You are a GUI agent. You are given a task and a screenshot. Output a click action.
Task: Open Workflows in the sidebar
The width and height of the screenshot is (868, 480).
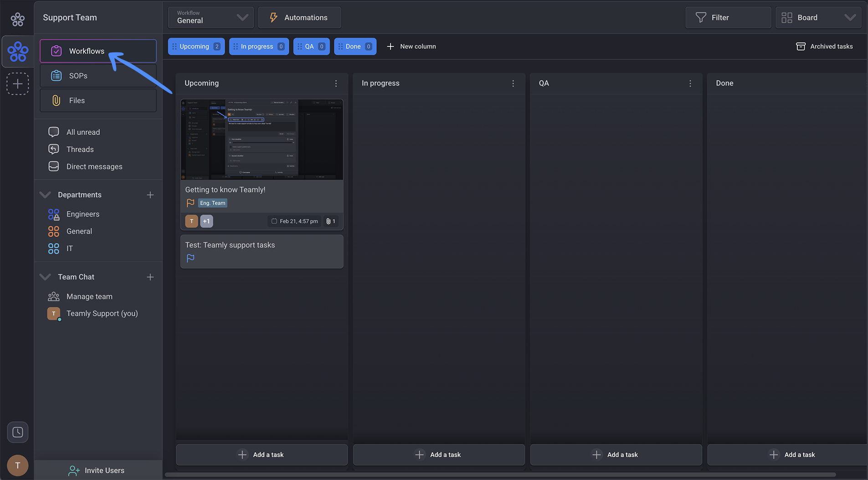coord(98,51)
